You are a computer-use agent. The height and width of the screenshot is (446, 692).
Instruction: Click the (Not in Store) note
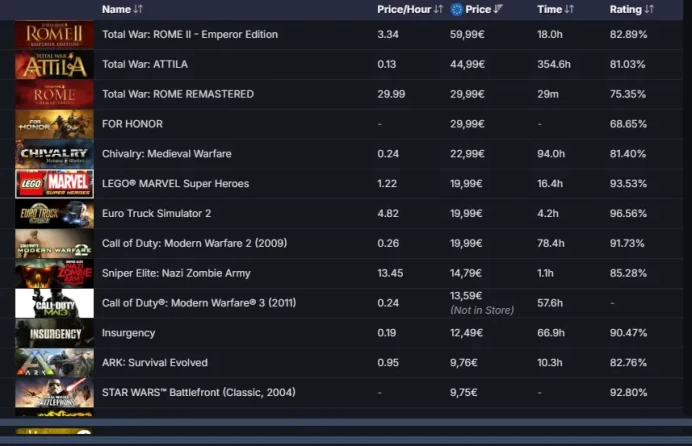482,311
